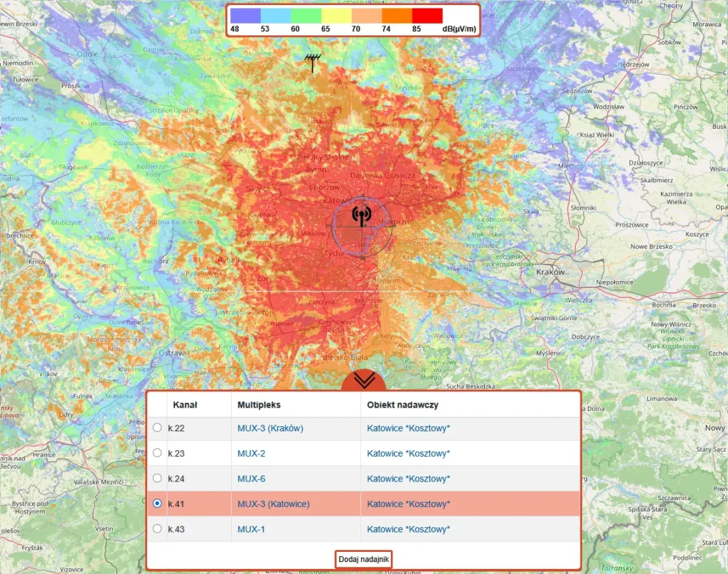This screenshot has width=728, height=574.
Task: Click the Rybnik label on map
Action: tap(229, 260)
